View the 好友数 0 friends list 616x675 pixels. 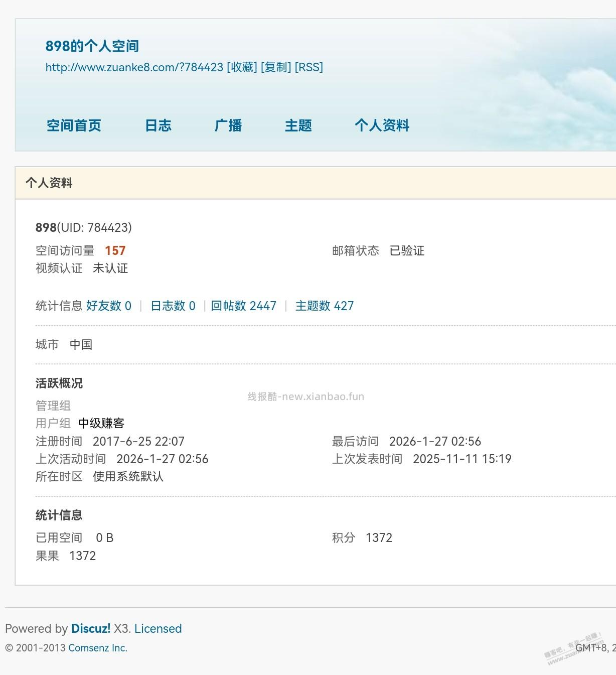pyautogui.click(x=109, y=306)
